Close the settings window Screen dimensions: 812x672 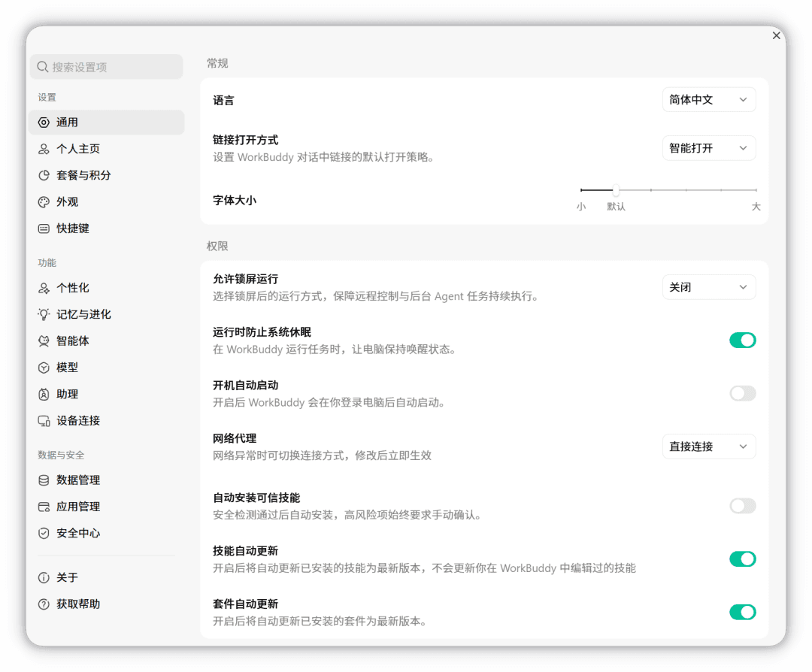[x=776, y=35]
